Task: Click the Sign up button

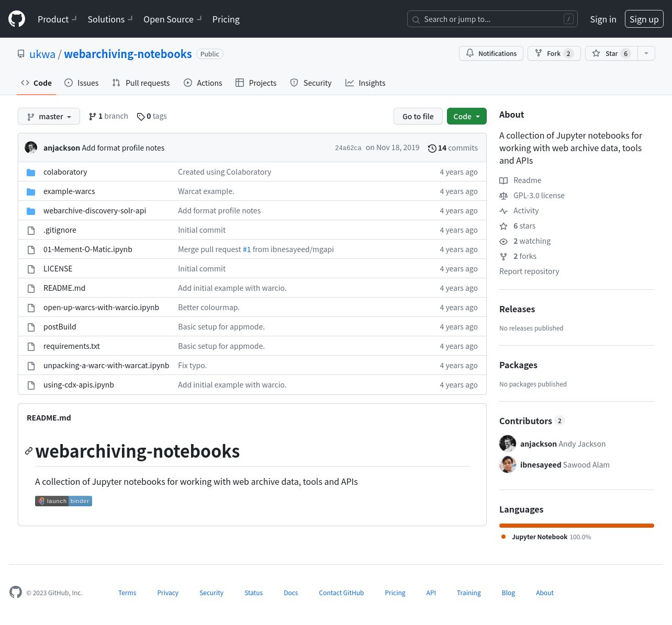Action: pyautogui.click(x=644, y=19)
